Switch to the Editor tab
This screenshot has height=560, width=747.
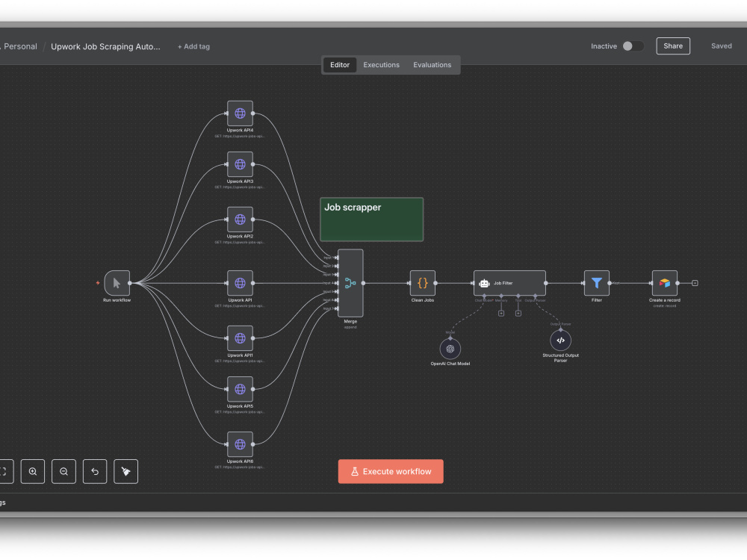click(340, 65)
